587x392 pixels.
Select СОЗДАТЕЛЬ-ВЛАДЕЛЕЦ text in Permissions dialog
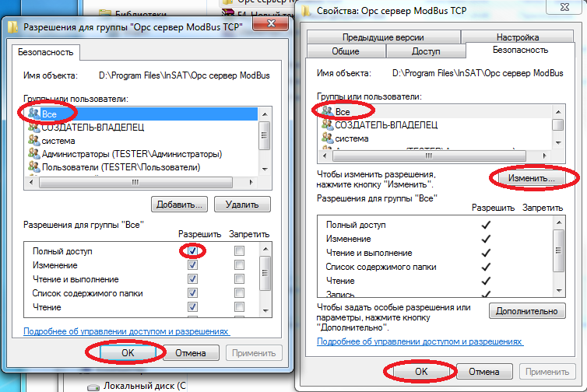(93, 128)
